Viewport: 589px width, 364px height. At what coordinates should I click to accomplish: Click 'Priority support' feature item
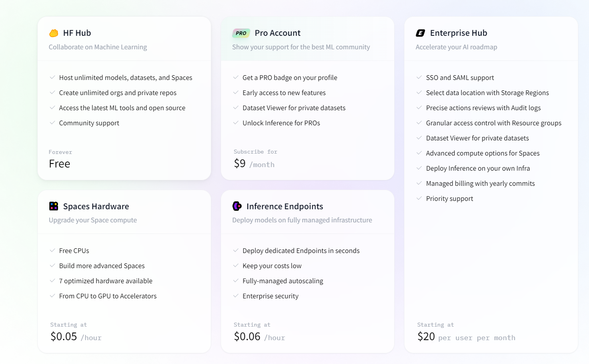click(x=449, y=199)
